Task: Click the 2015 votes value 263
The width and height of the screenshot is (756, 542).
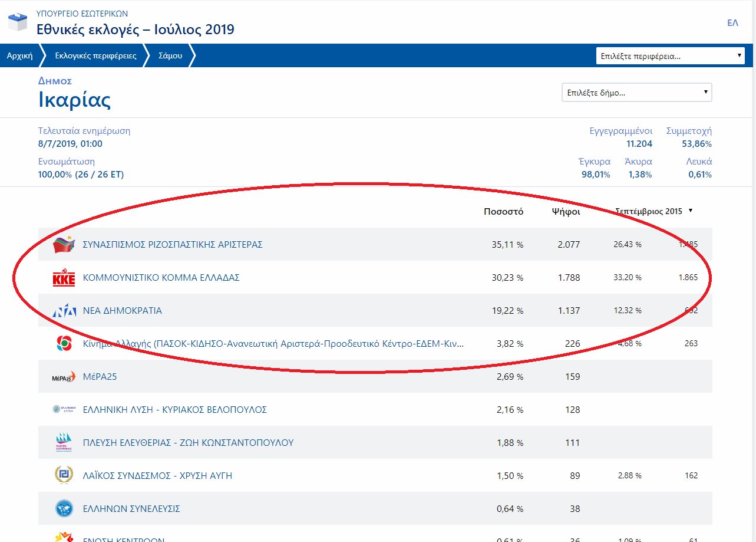Action: (x=691, y=343)
